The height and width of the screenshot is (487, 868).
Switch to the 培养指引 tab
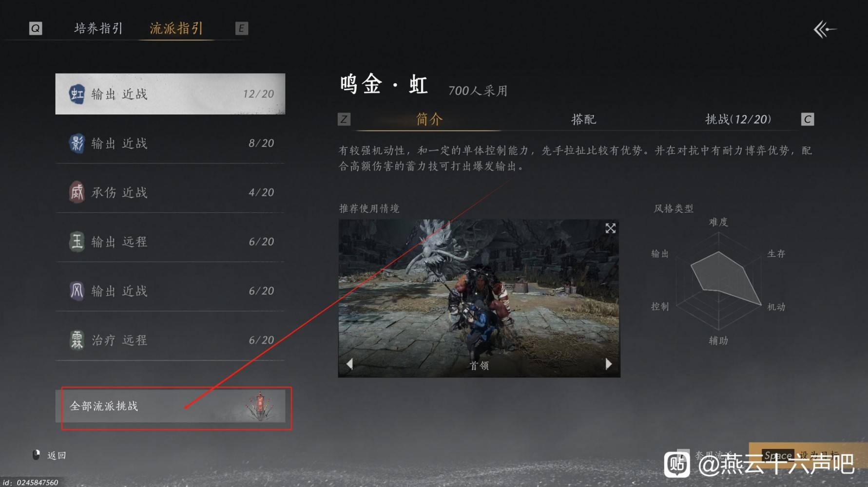pyautogui.click(x=98, y=28)
